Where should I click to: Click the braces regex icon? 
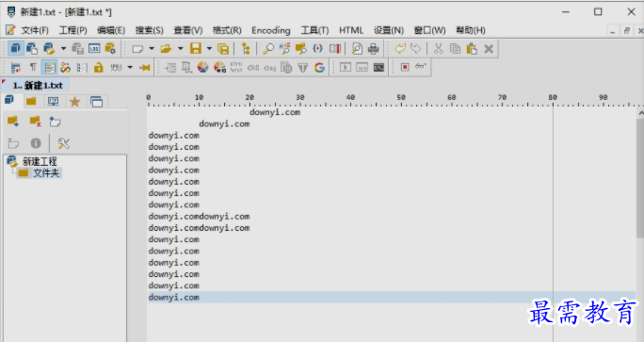[317, 48]
